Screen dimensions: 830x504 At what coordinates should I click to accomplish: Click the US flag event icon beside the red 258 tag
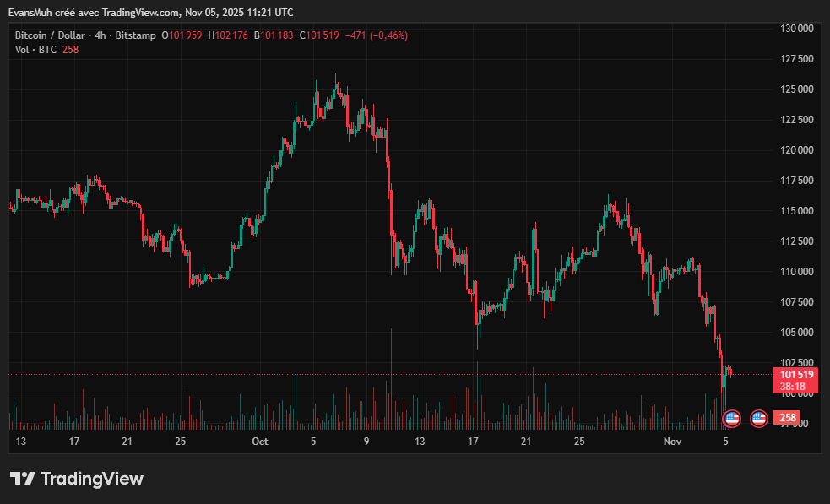(758, 419)
